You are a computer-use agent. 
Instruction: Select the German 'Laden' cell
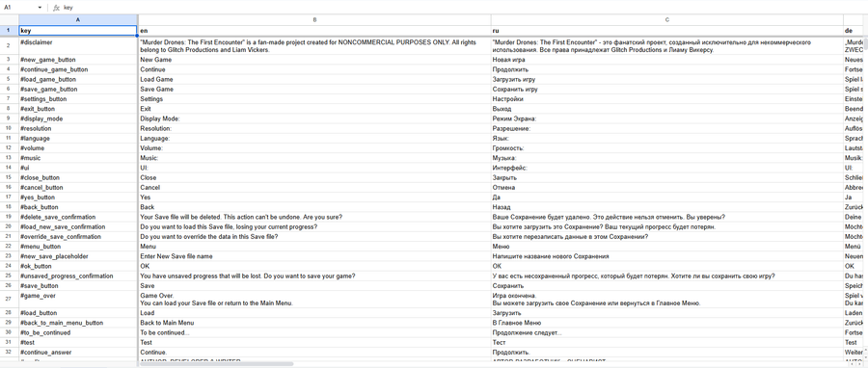click(x=854, y=313)
